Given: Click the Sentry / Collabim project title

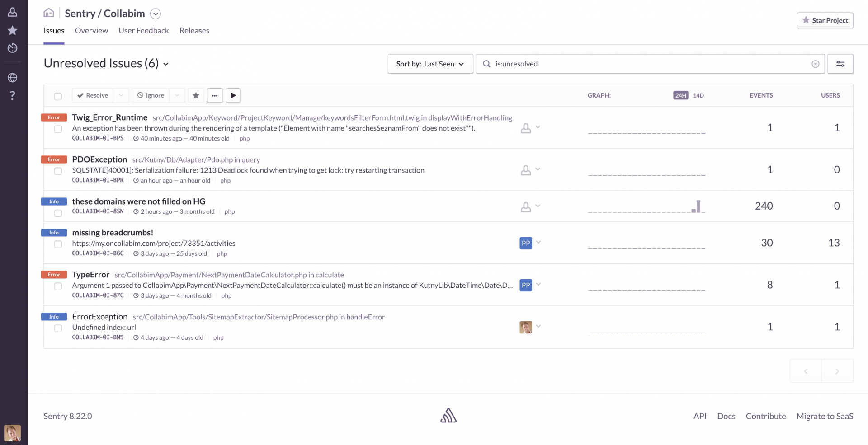Looking at the screenshot, I should pyautogui.click(x=105, y=14).
